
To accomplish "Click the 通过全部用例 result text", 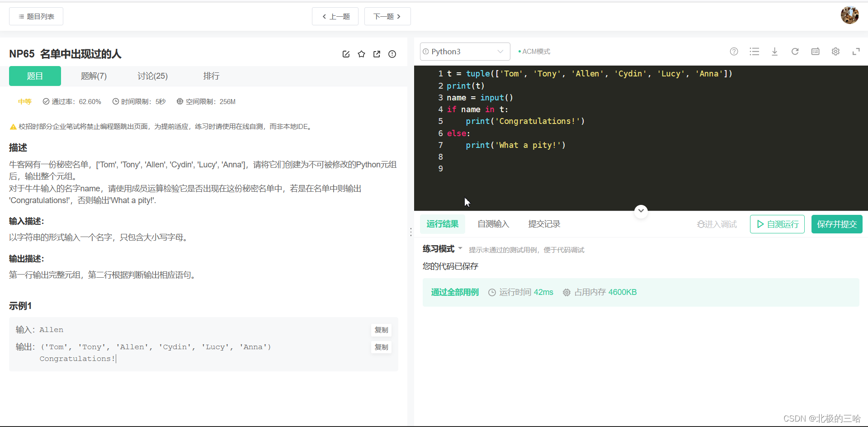I will pos(455,292).
